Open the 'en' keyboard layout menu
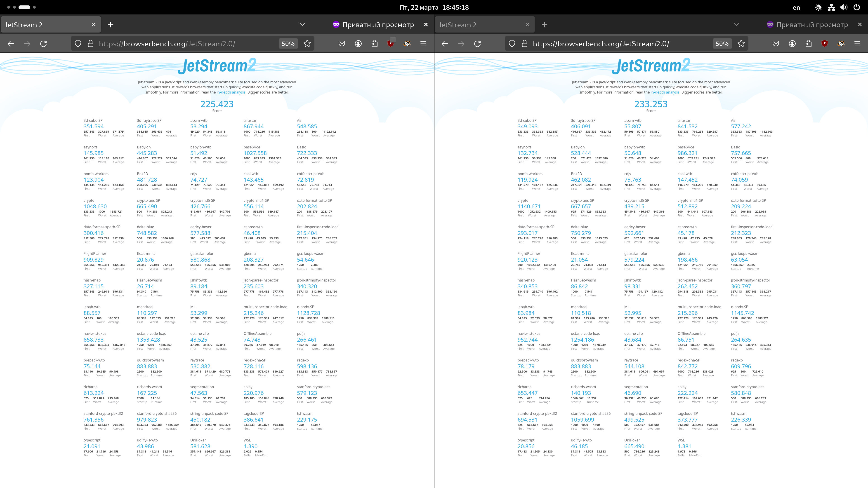Viewport: 868px width, 488px height. pos(796,7)
